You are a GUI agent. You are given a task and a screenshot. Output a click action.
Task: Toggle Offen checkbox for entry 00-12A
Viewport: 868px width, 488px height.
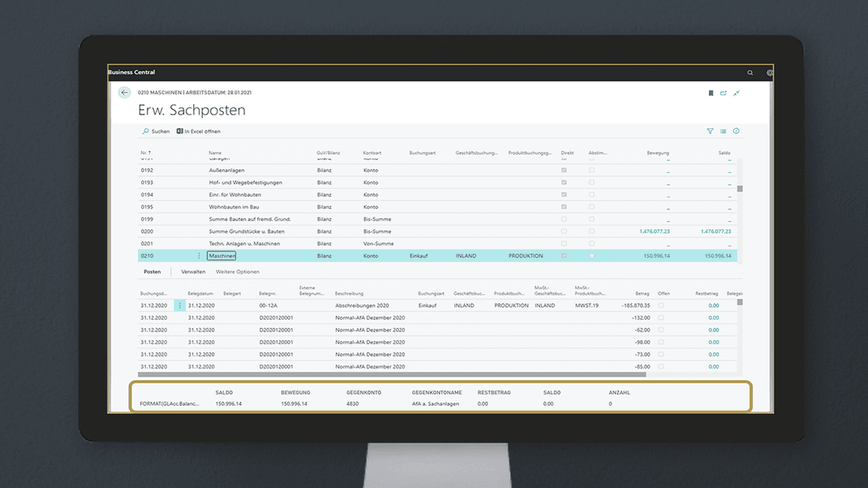[661, 306]
